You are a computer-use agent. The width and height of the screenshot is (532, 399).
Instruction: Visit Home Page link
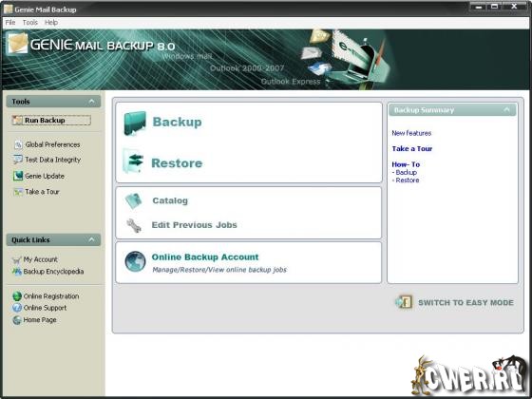coord(40,320)
